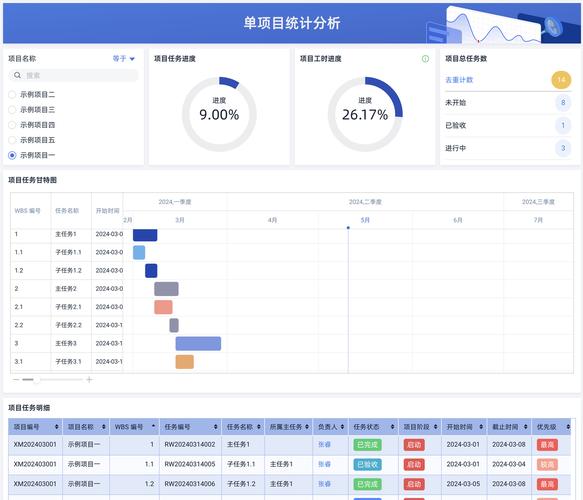Select the 示例项目四 radio button

(12, 125)
